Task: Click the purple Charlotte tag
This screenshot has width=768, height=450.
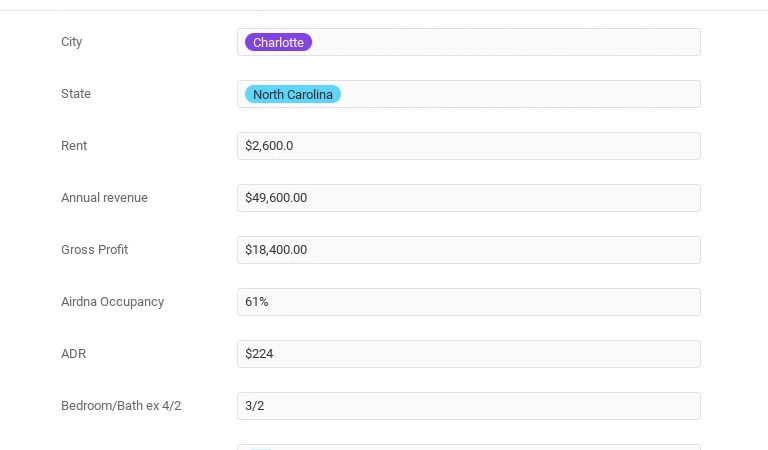Action: coord(278,42)
